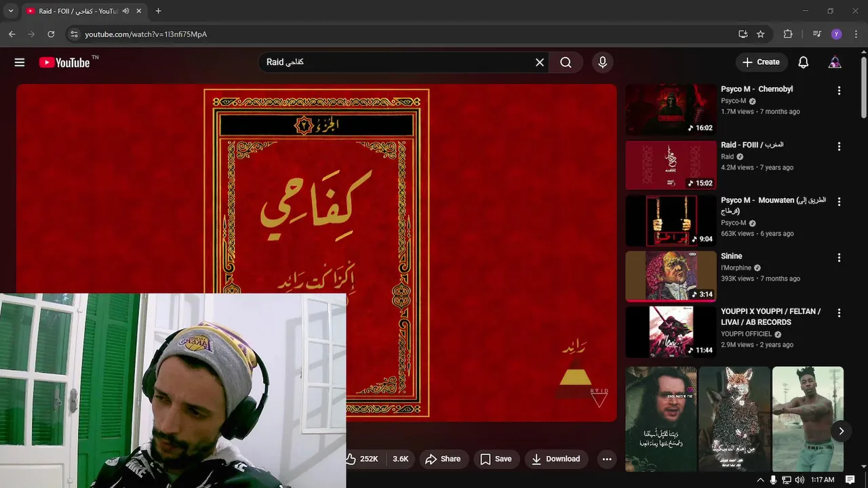Click the page vertical scrollbar
This screenshot has height=488, width=868.
[x=863, y=88]
